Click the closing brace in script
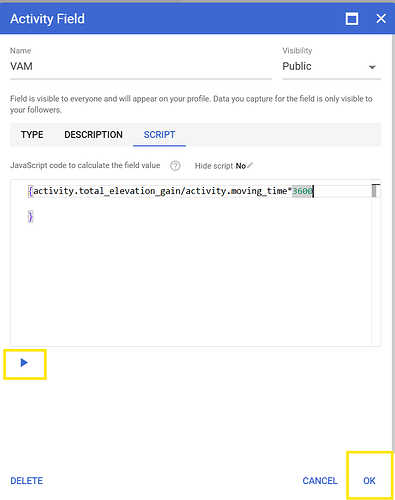 click(30, 217)
